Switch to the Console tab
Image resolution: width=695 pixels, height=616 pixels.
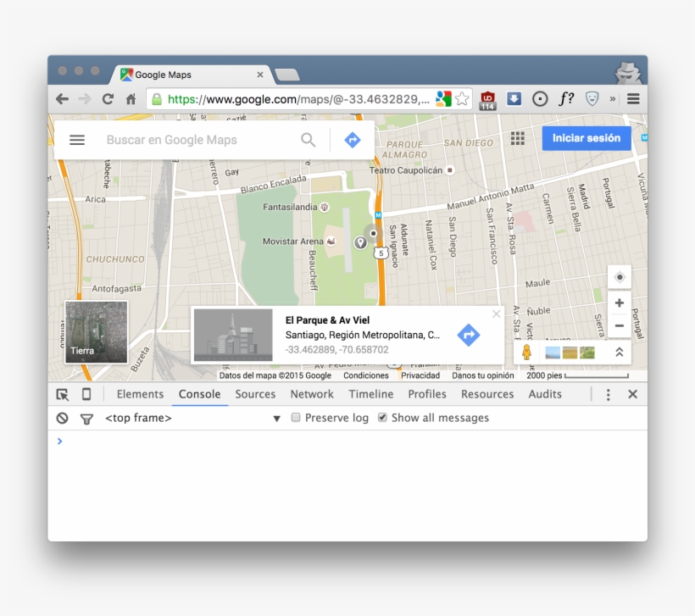[x=199, y=394]
